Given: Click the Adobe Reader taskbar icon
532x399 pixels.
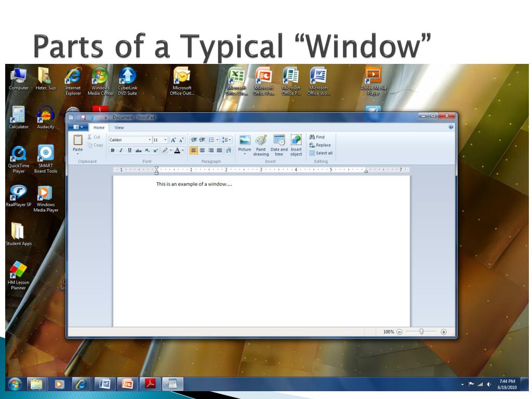Looking at the screenshot, I should point(150,384).
